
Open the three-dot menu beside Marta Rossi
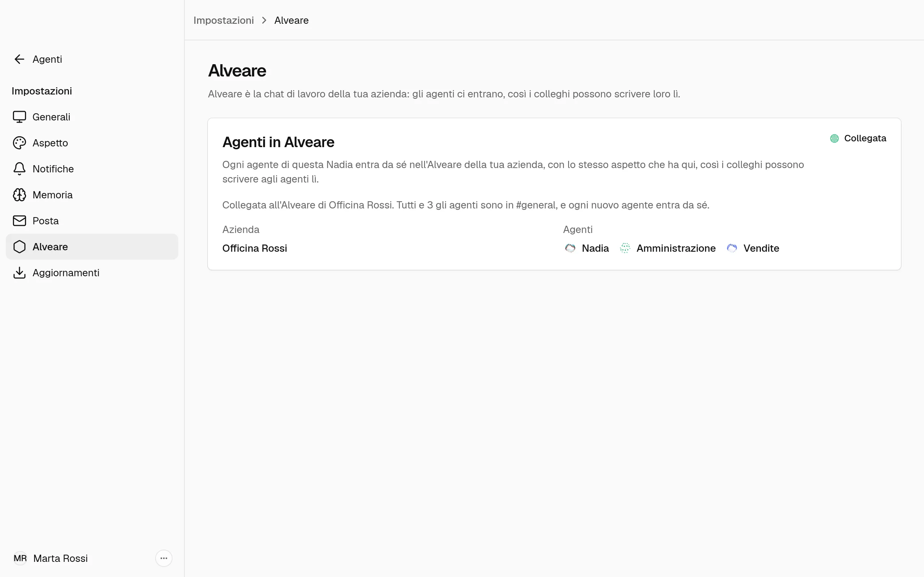[x=164, y=558]
